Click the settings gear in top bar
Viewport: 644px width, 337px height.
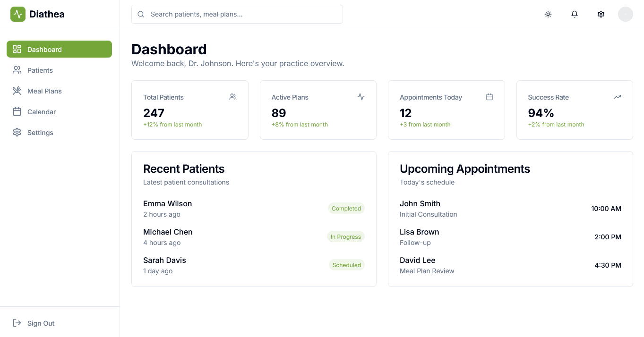pos(601,14)
